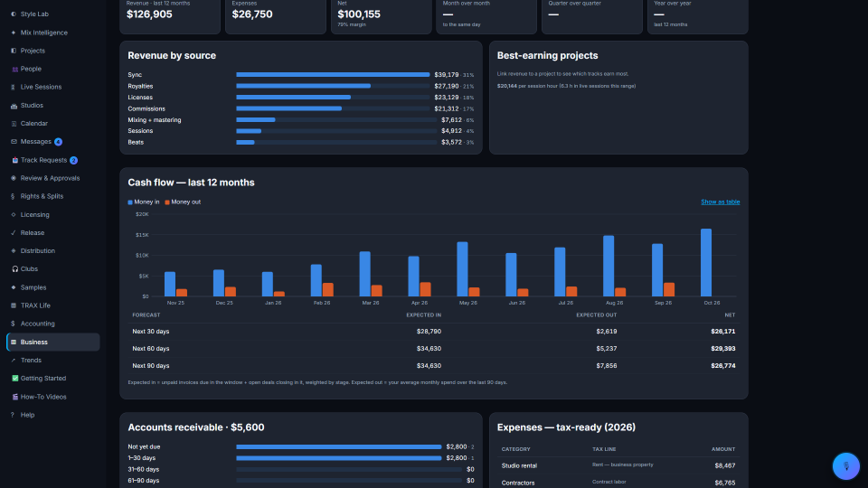Image resolution: width=868 pixels, height=488 pixels.
Task: Click the Royalties $27,190 value
Action: [x=446, y=87]
